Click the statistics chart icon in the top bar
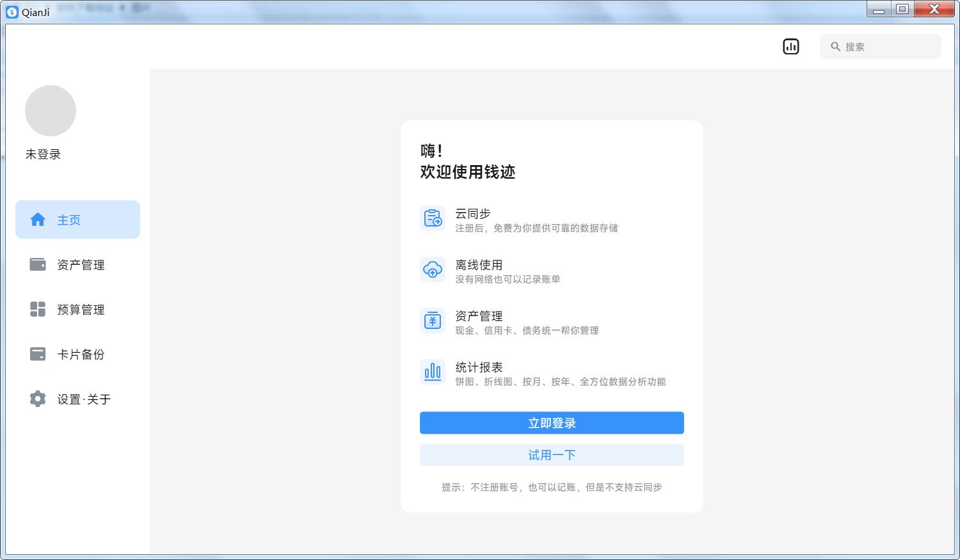The height and width of the screenshot is (560, 960). point(791,47)
